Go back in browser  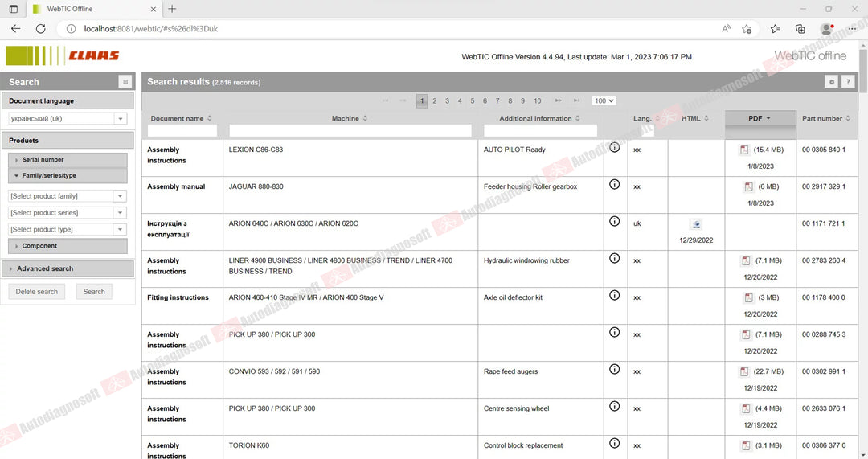click(15, 29)
